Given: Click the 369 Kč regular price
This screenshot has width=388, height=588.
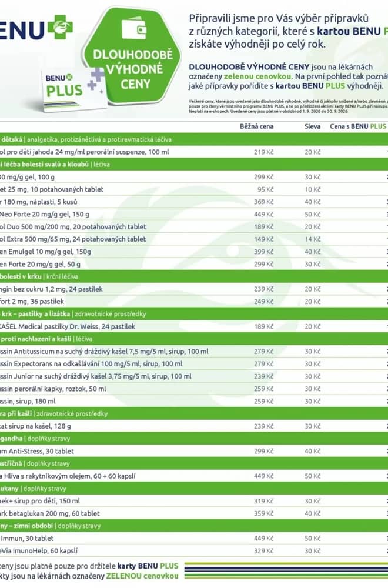Looking at the screenshot, I should (x=263, y=202).
